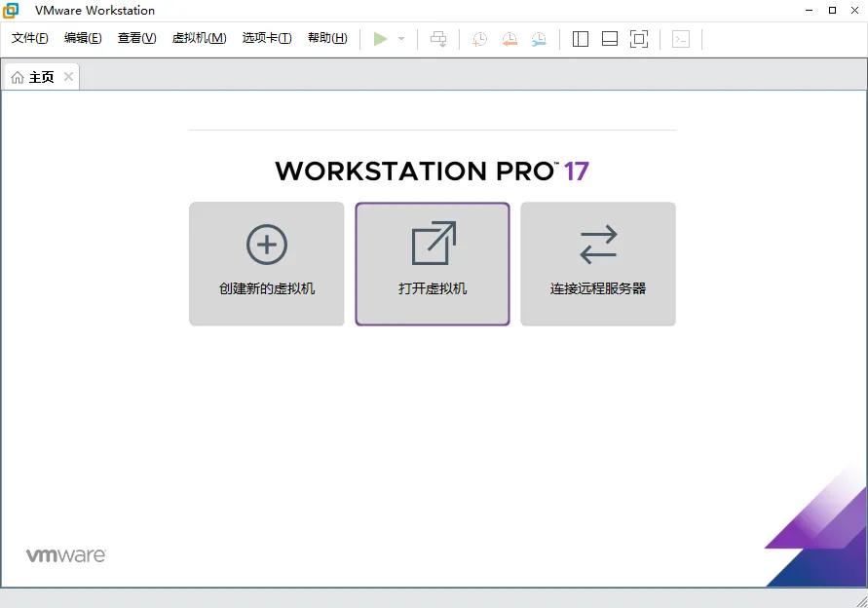Click the green Power On play button
Screen dimensions: 868x608
(380, 39)
